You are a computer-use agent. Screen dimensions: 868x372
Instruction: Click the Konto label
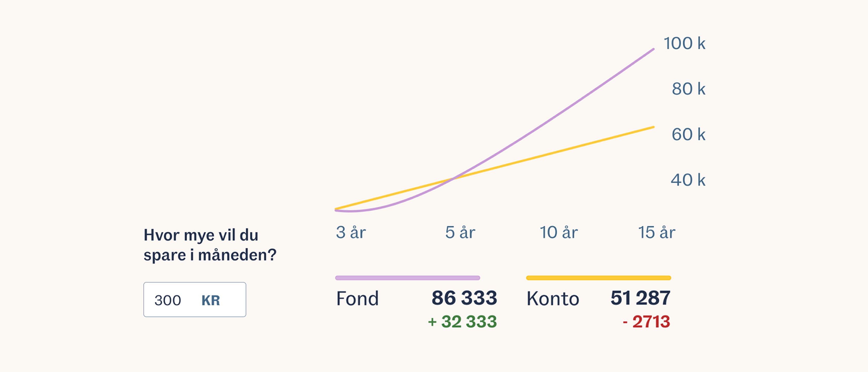(553, 299)
